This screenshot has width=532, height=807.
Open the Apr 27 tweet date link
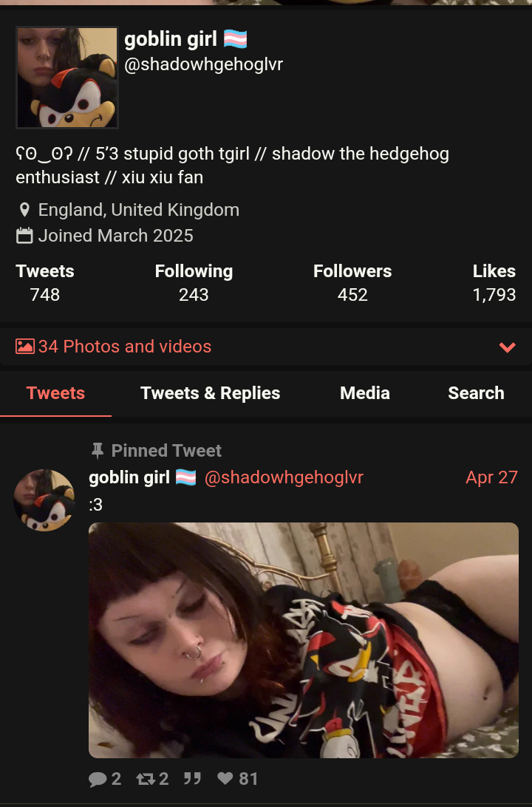pyautogui.click(x=491, y=477)
